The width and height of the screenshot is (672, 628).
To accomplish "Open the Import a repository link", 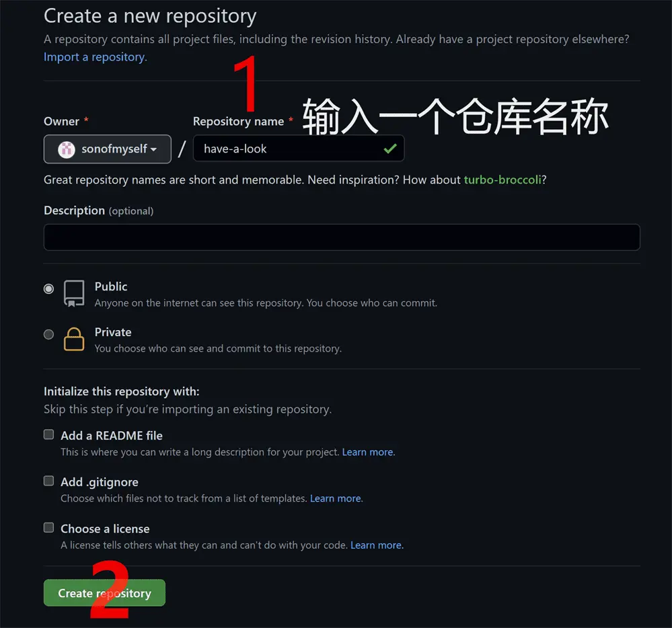I will (x=95, y=57).
